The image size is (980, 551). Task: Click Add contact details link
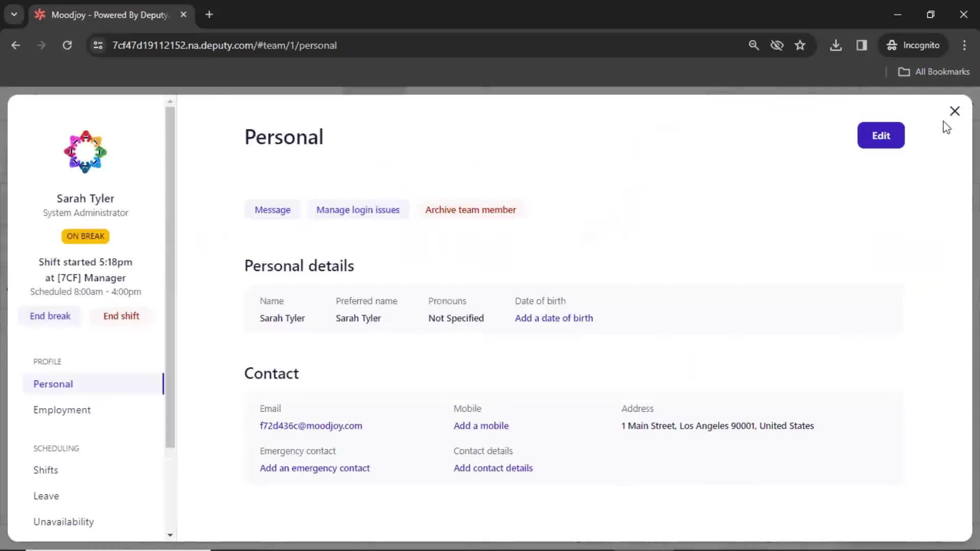(493, 468)
